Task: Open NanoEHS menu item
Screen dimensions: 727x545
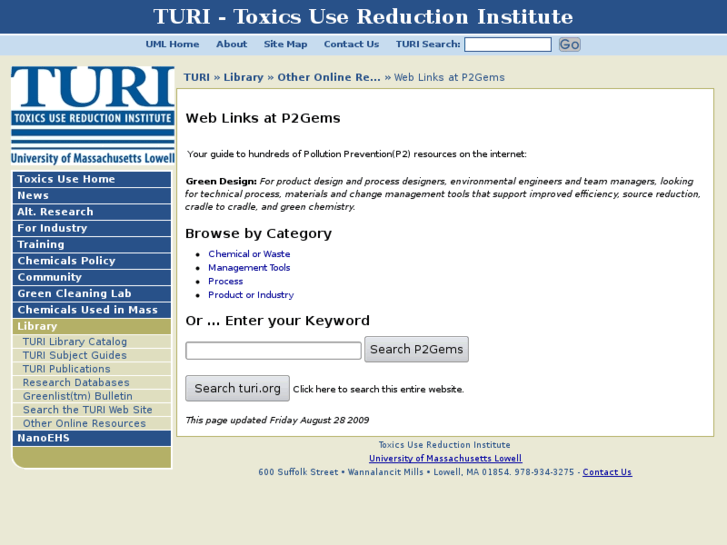Action: 92,438
